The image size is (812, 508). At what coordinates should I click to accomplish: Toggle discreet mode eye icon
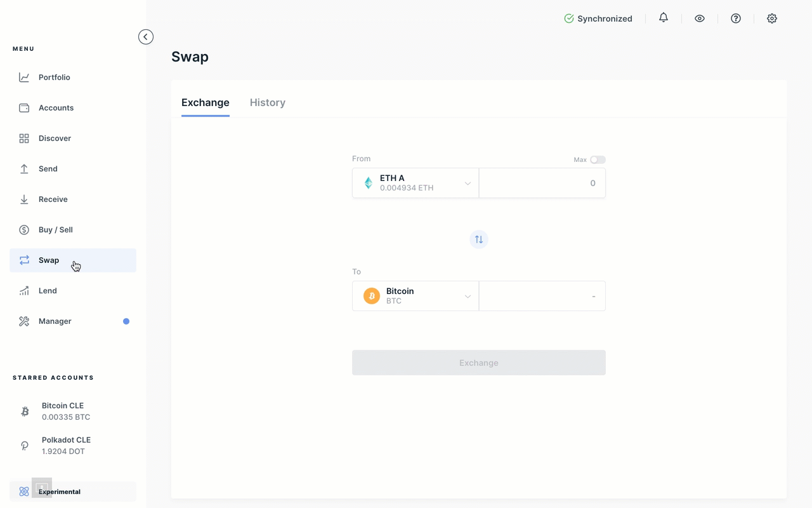point(700,18)
